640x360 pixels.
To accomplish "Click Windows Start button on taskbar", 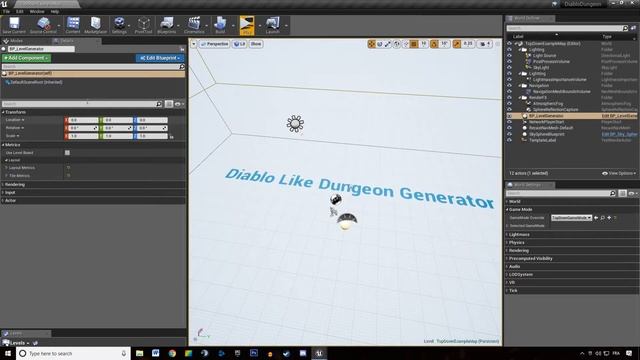I will point(8,353).
